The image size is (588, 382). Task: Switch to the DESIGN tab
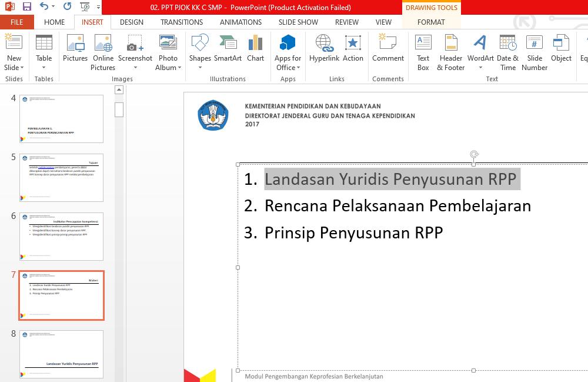click(x=131, y=22)
